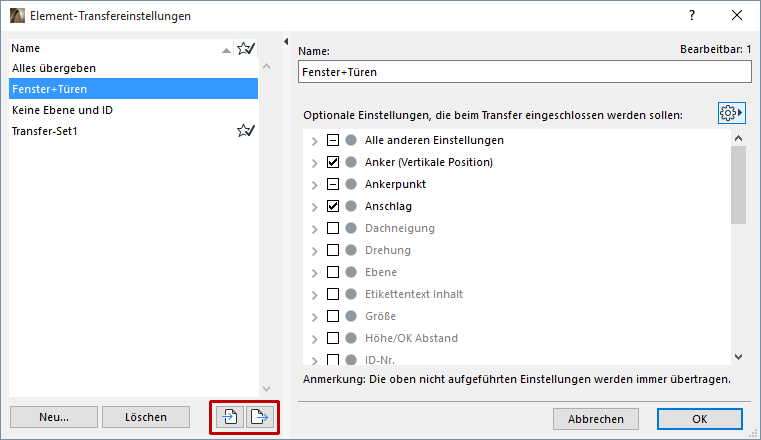Click the Abbrechen button
This screenshot has height=440, width=761.
(595, 419)
